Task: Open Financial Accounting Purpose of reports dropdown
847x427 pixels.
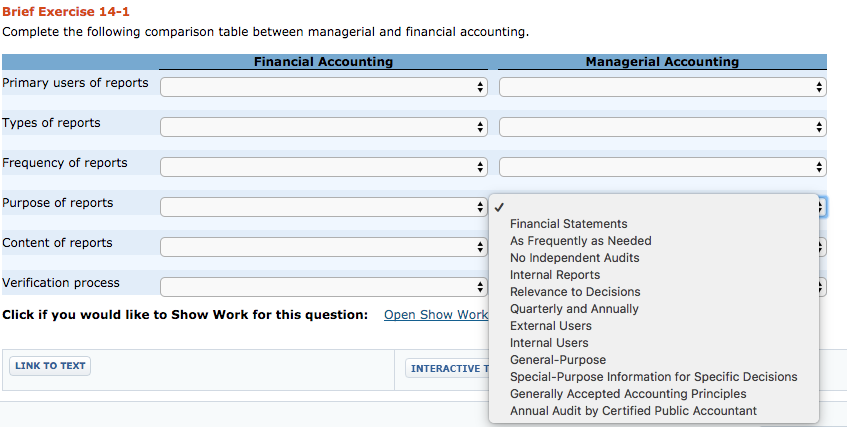Action: tap(324, 207)
